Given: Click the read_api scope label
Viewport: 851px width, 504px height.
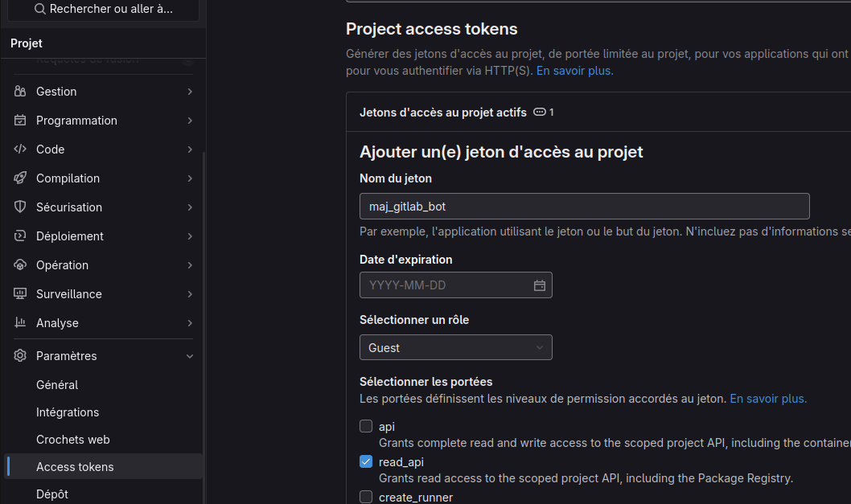Looking at the screenshot, I should pyautogui.click(x=401, y=462).
